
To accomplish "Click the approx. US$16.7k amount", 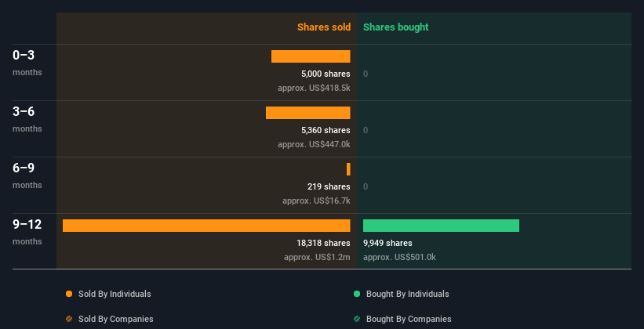I will click(x=316, y=201).
